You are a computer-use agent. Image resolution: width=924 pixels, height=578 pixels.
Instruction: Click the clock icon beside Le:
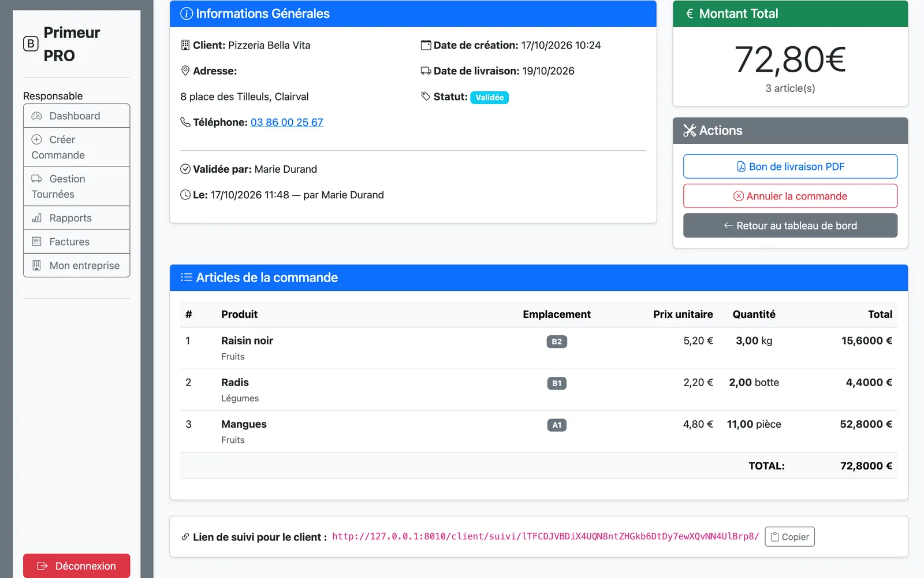[x=185, y=195]
